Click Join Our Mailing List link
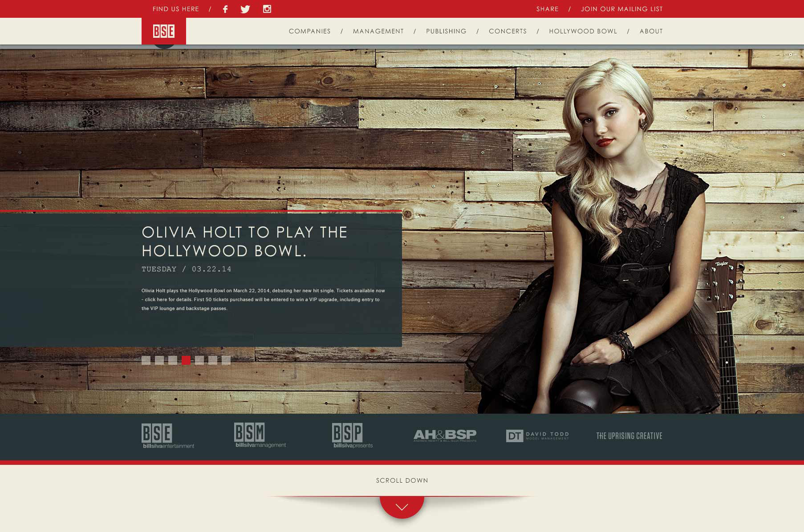 coord(621,9)
